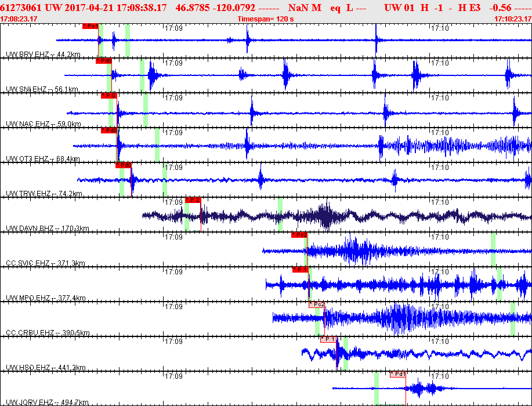532x406 pixels.
Task: Select the Pd1 pick flag on JORV trace
Action: click(398, 374)
